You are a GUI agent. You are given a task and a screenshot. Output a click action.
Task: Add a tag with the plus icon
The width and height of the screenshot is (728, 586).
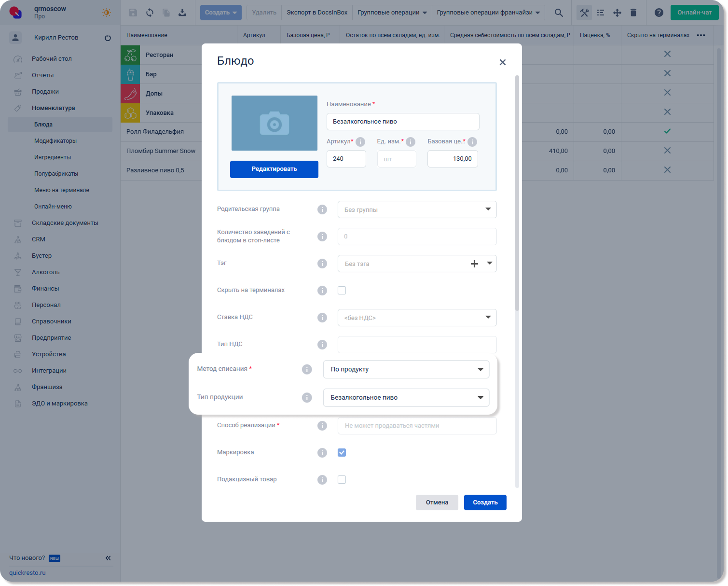474,264
